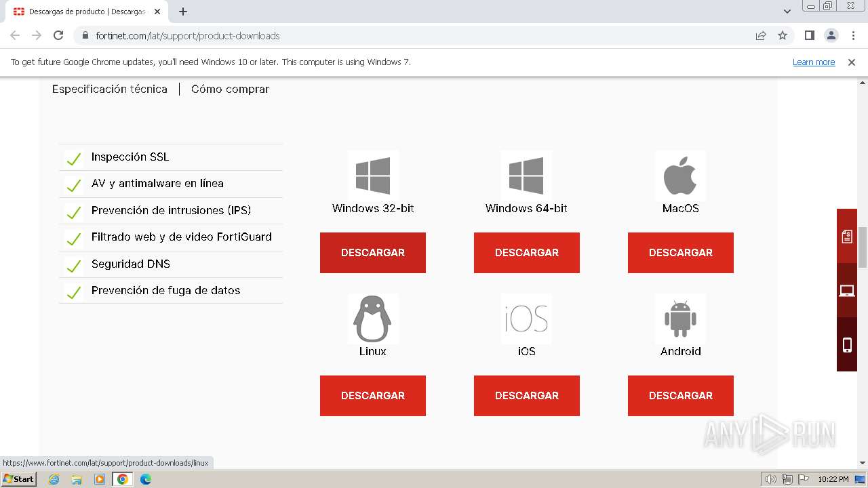This screenshot has width=868, height=488.
Task: Click the 10:22 PM taskbar clock
Action: coord(833,479)
